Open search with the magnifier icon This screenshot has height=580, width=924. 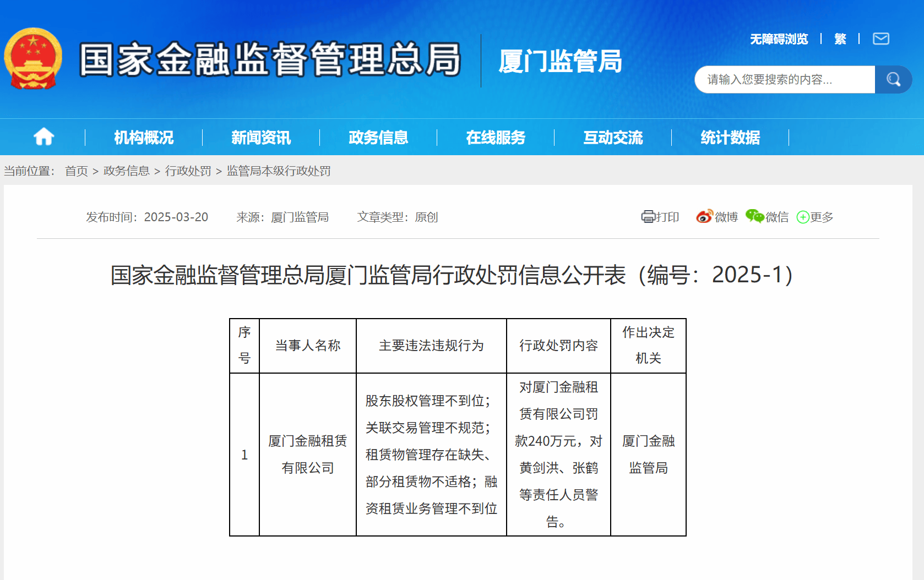click(893, 79)
